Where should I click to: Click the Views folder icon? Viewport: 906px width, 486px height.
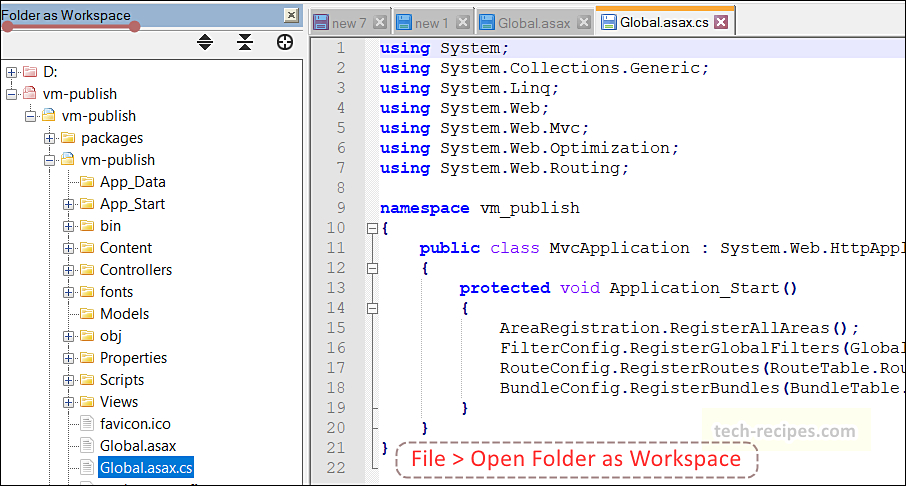point(87,402)
